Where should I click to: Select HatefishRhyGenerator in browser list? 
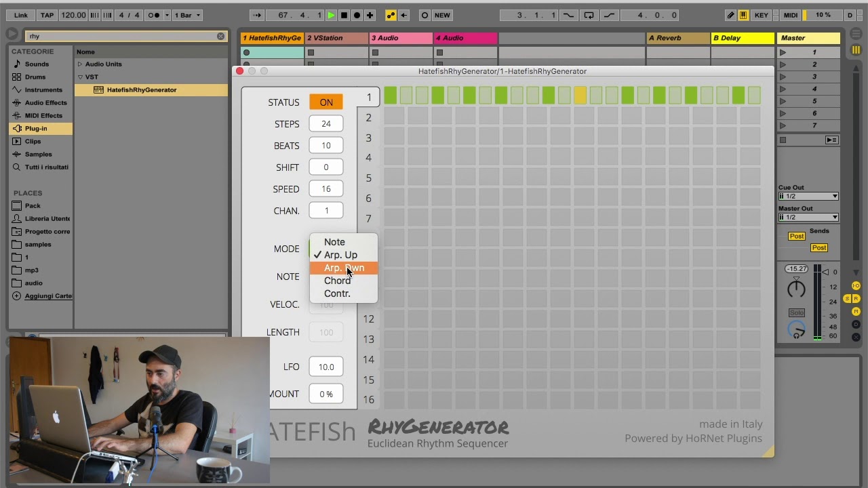(151, 89)
